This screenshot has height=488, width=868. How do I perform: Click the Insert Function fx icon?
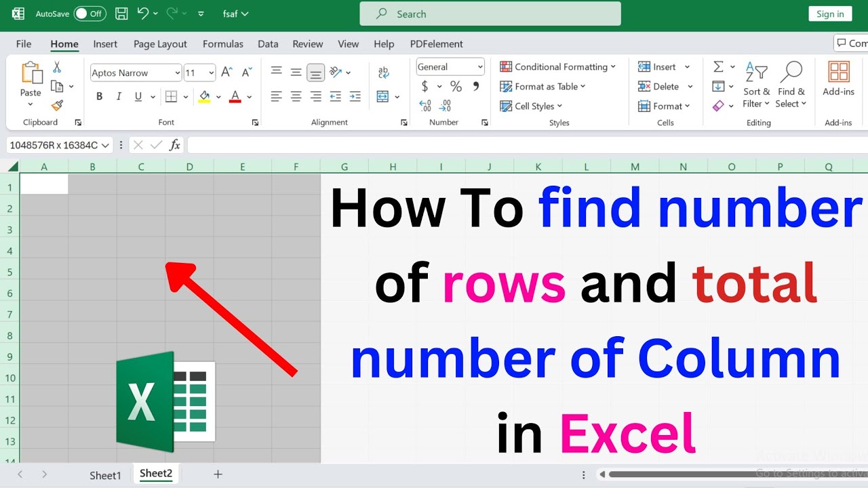click(175, 144)
